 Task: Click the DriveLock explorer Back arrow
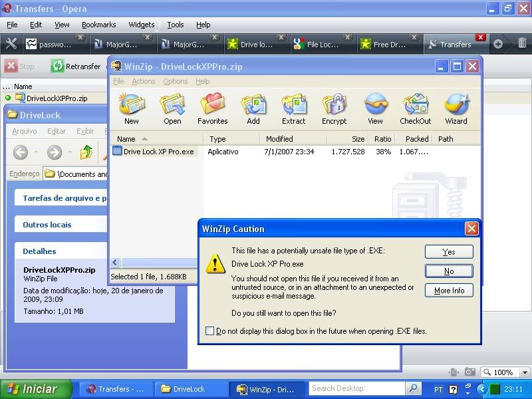click(21, 152)
